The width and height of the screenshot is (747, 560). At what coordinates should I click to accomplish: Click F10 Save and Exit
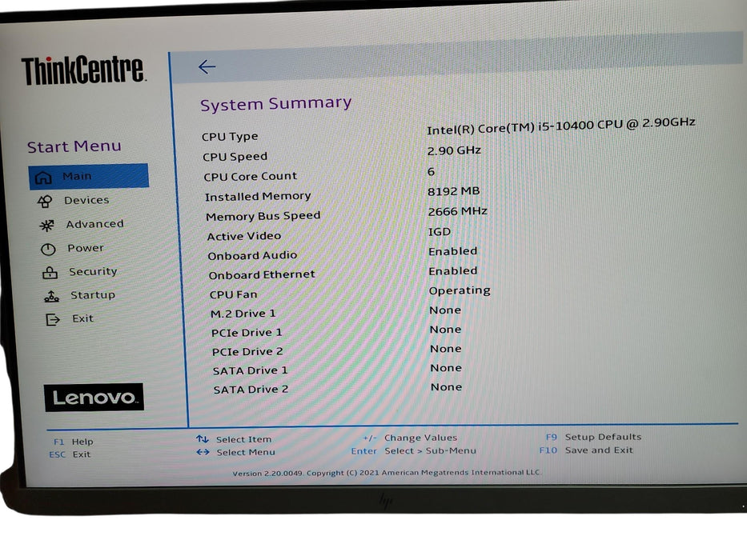click(586, 450)
